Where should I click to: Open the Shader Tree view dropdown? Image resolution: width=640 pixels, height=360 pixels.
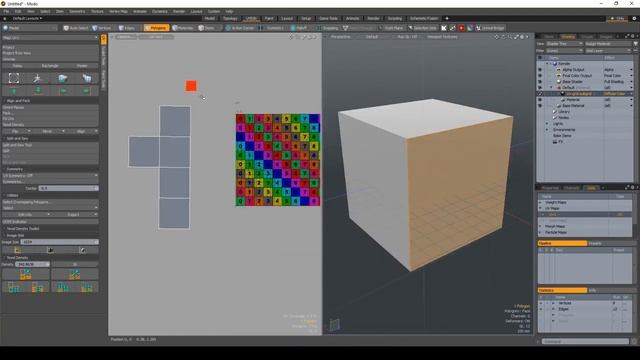click(564, 44)
